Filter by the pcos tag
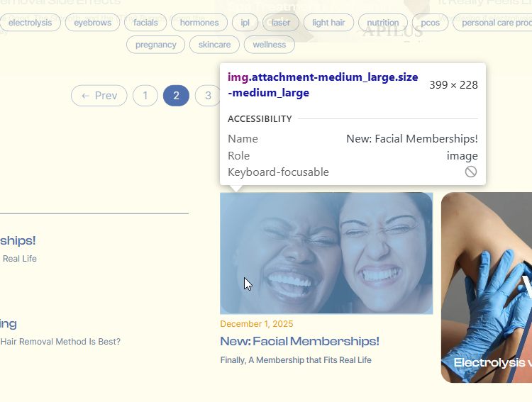This screenshot has width=532, height=402. 430,23
